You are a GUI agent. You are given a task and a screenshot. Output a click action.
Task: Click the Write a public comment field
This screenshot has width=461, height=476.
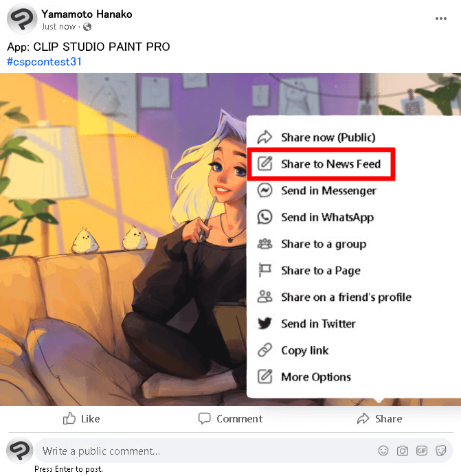207,451
